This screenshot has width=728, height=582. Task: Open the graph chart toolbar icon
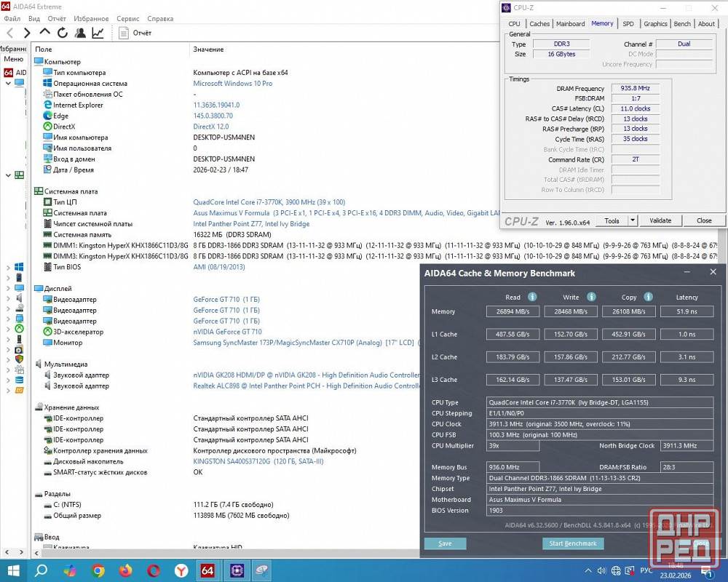click(98, 33)
